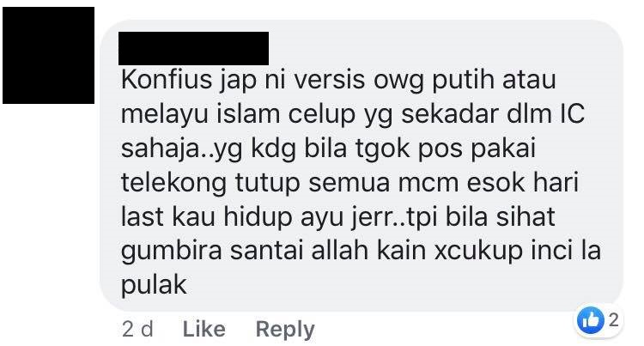Image resolution: width=644 pixels, height=346 pixels.
Task: Click the word atau in the first line
Action: (x=529, y=79)
